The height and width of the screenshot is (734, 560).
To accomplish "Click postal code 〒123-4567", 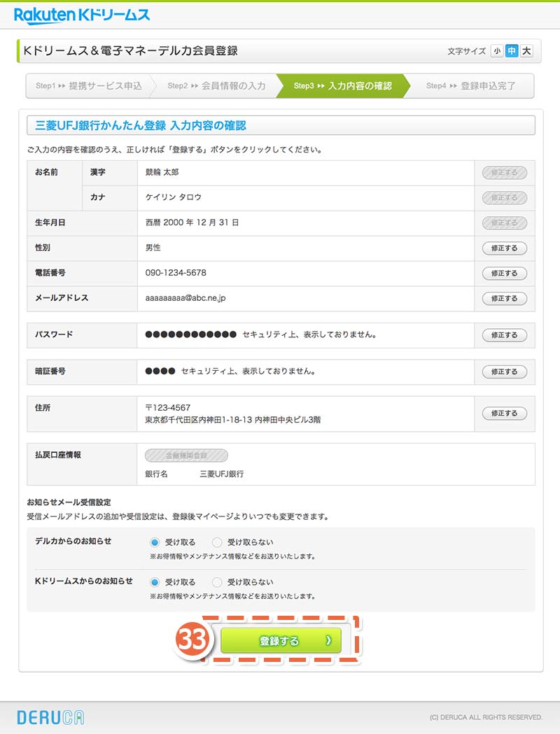I will (x=167, y=408).
